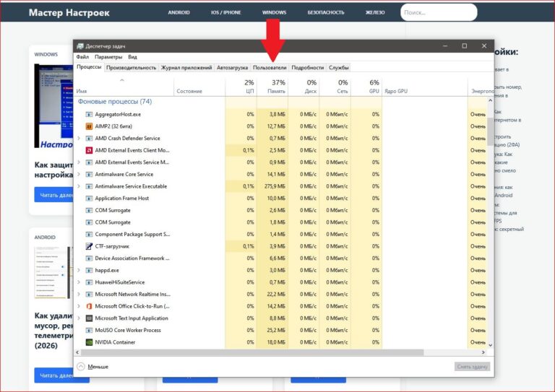Open the Вид menu
555x392 pixels.
tap(132, 57)
